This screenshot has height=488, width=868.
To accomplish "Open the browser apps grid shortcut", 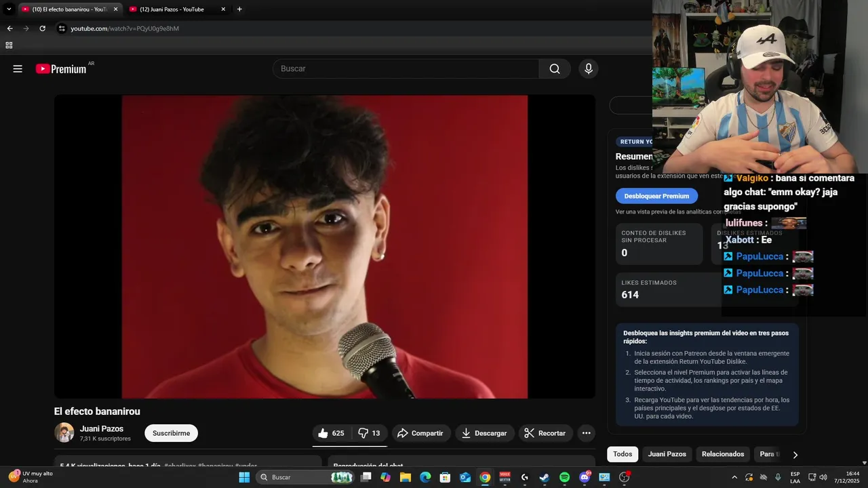I will [9, 45].
